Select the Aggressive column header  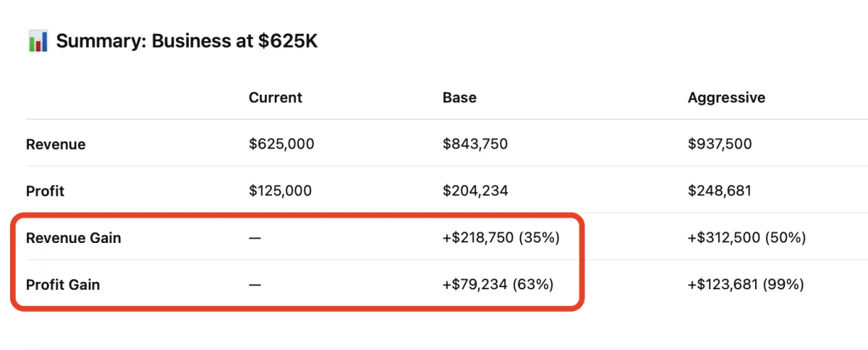[x=726, y=98]
